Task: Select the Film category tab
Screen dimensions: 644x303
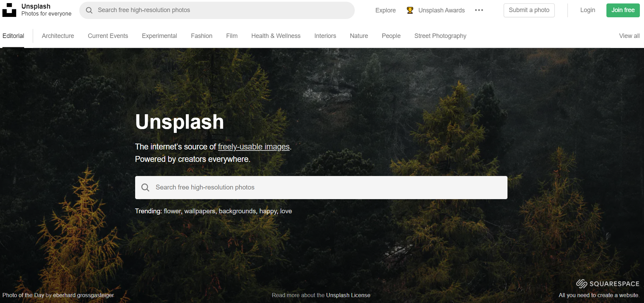Action: tap(232, 36)
